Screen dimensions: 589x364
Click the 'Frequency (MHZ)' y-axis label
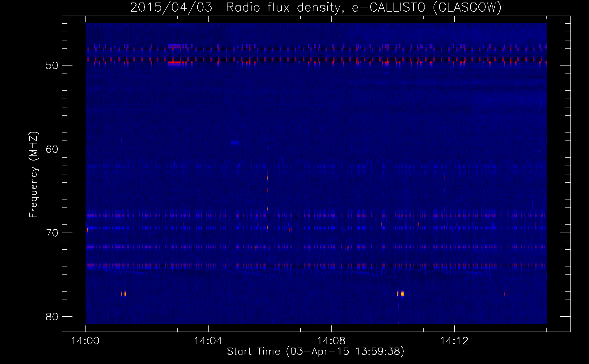coord(33,175)
